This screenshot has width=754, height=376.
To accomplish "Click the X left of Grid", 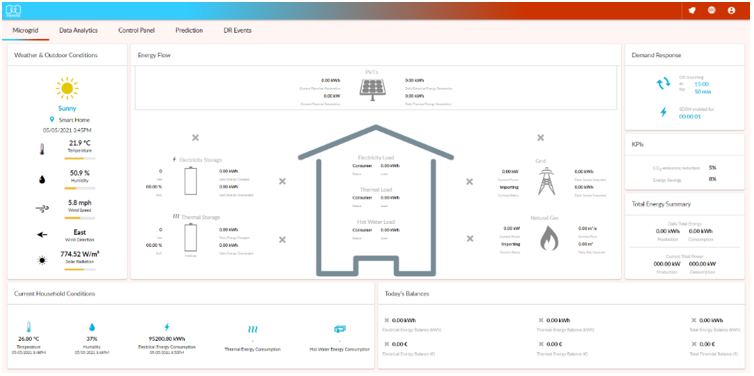I will [x=470, y=181].
